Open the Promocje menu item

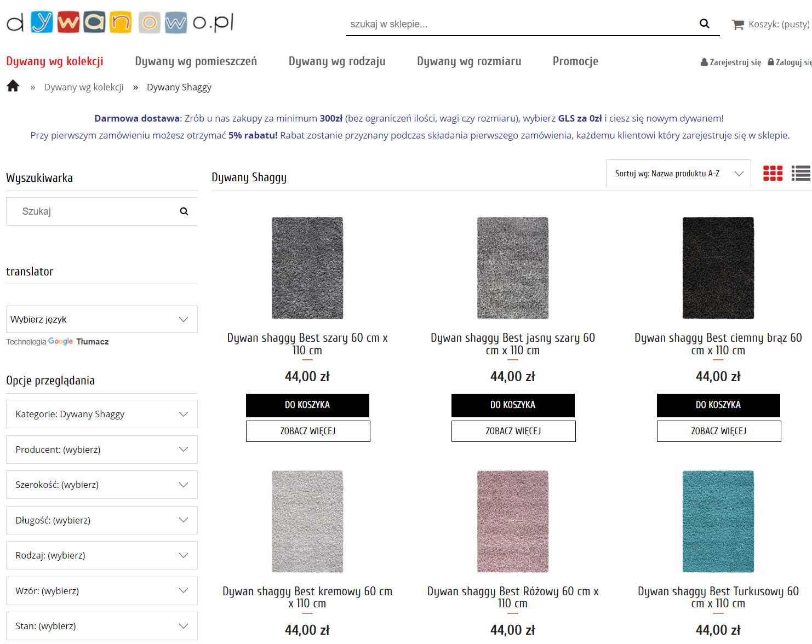pyautogui.click(x=575, y=61)
